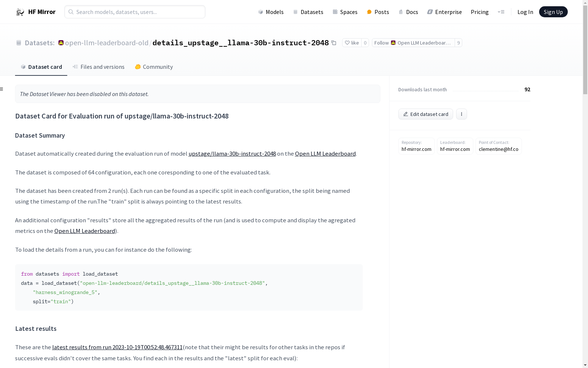Click the Dataset Viewer disabled notice text

click(84, 94)
